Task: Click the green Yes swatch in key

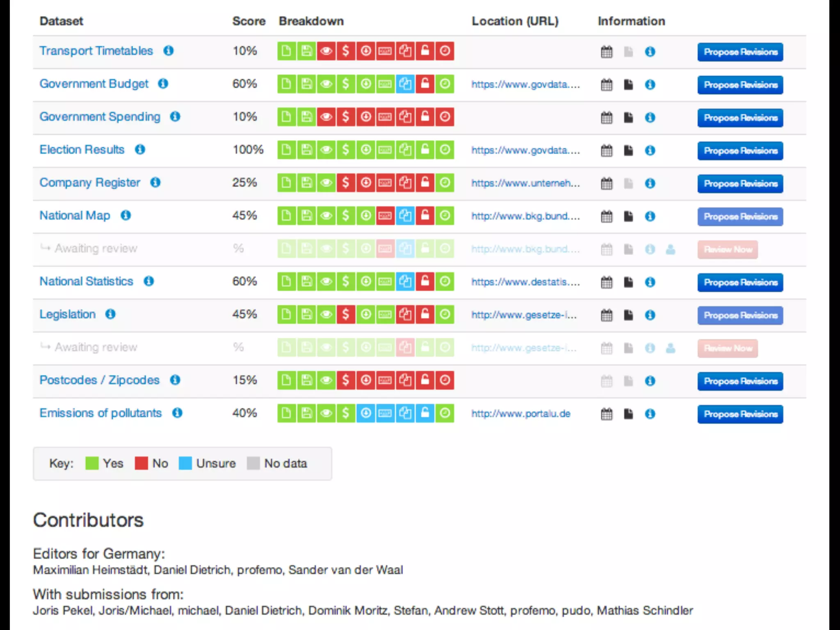Action: 92,463
